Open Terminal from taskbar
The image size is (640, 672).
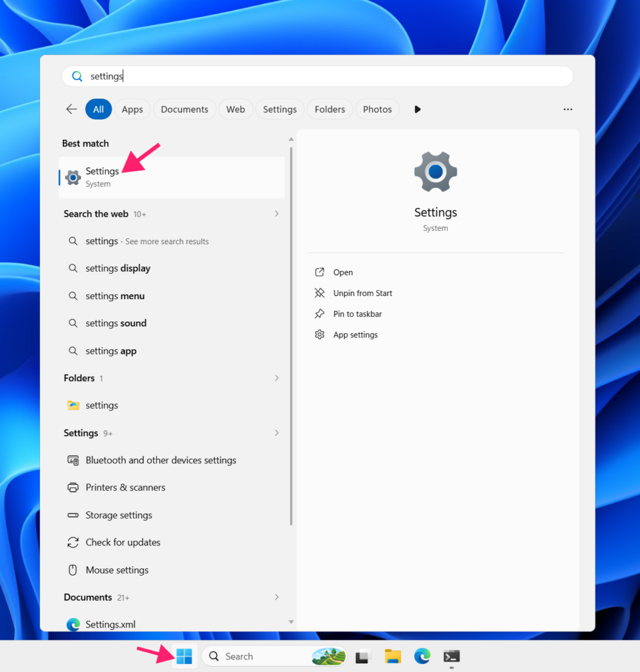tap(452, 656)
